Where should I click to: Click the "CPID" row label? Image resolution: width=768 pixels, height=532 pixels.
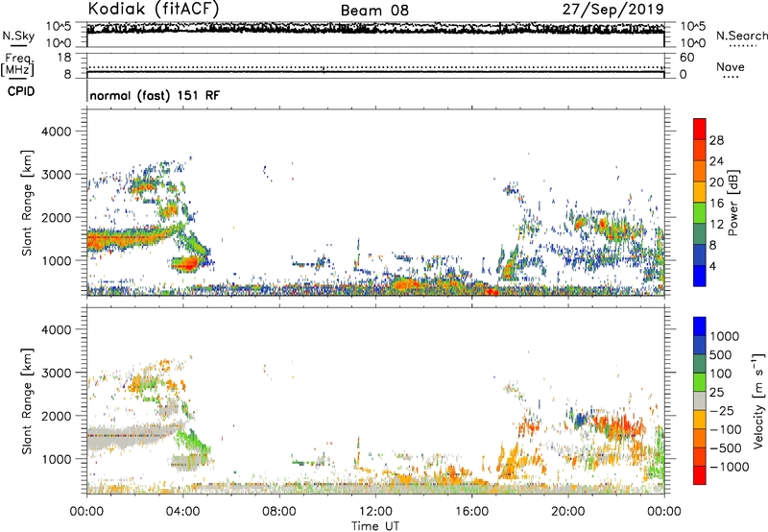coord(21,91)
